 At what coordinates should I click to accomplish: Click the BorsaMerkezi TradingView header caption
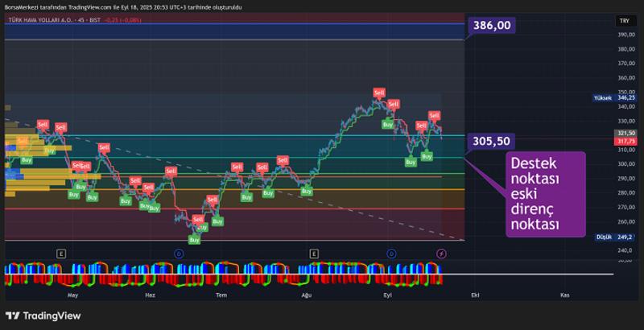[123, 7]
